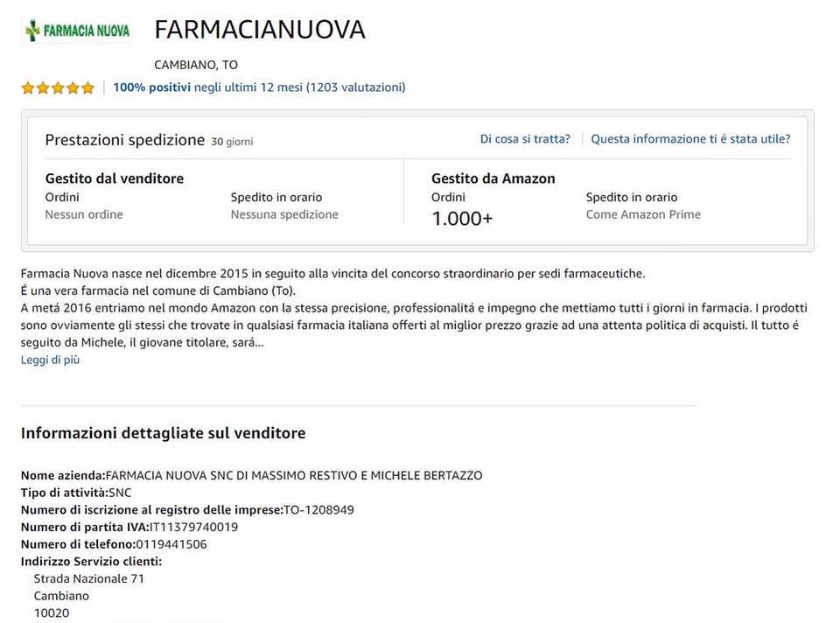Click the 'Gestito da Amazon' heading
This screenshot has width=840, height=623.
coord(493,178)
